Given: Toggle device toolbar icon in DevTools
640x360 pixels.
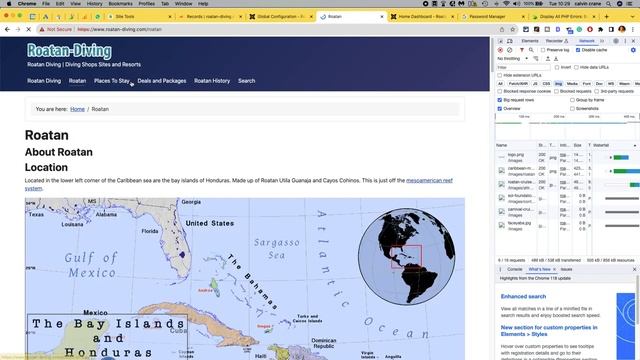Looking at the screenshot, I should click(x=510, y=41).
